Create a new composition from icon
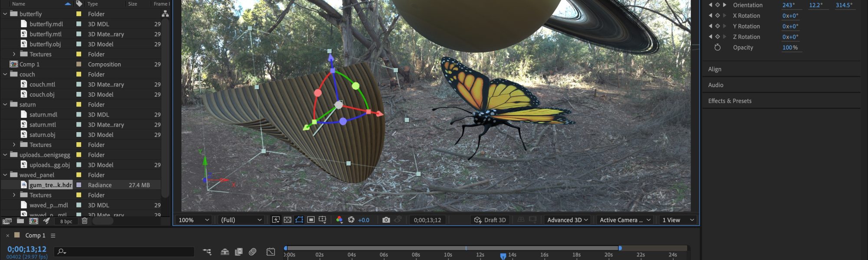868x260 pixels. [33, 221]
